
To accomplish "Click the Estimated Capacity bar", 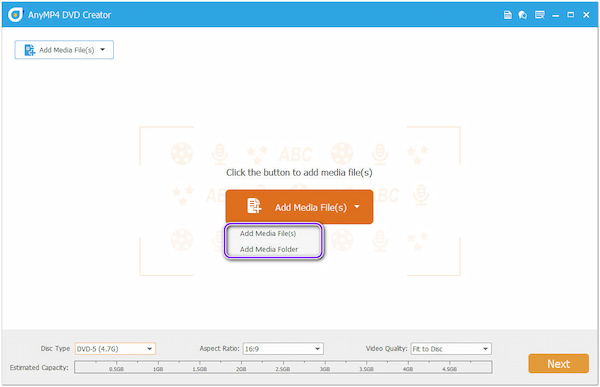I will point(283,367).
